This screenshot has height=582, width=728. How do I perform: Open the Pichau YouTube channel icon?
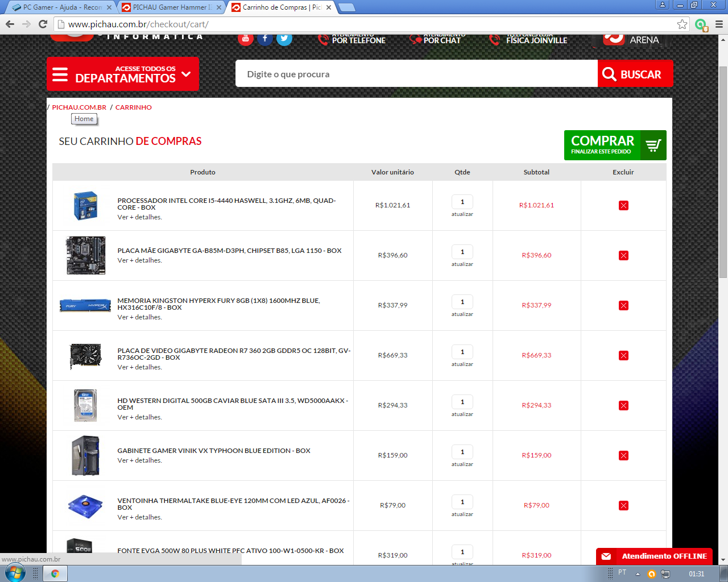(246, 39)
